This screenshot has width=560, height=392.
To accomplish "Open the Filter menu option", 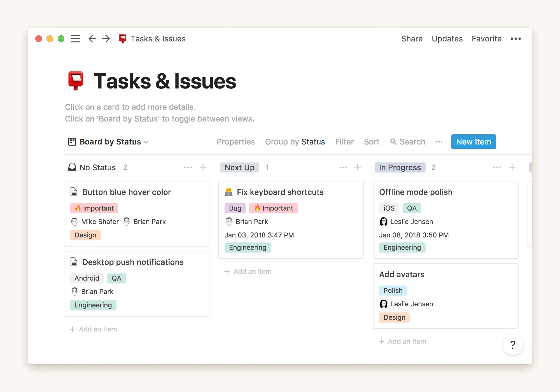I will pos(344,141).
